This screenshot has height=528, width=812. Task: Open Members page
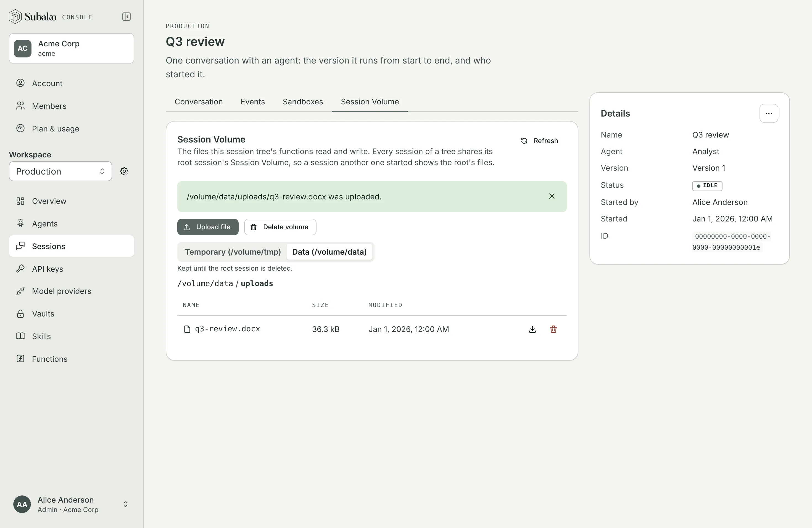point(71,106)
